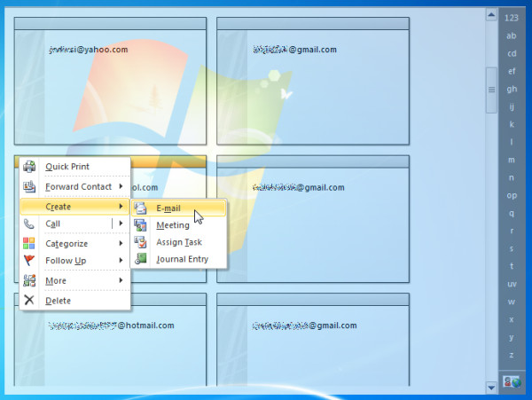Expand the Call submenu arrow
Screen dimensions: 532x400
coord(121,224)
